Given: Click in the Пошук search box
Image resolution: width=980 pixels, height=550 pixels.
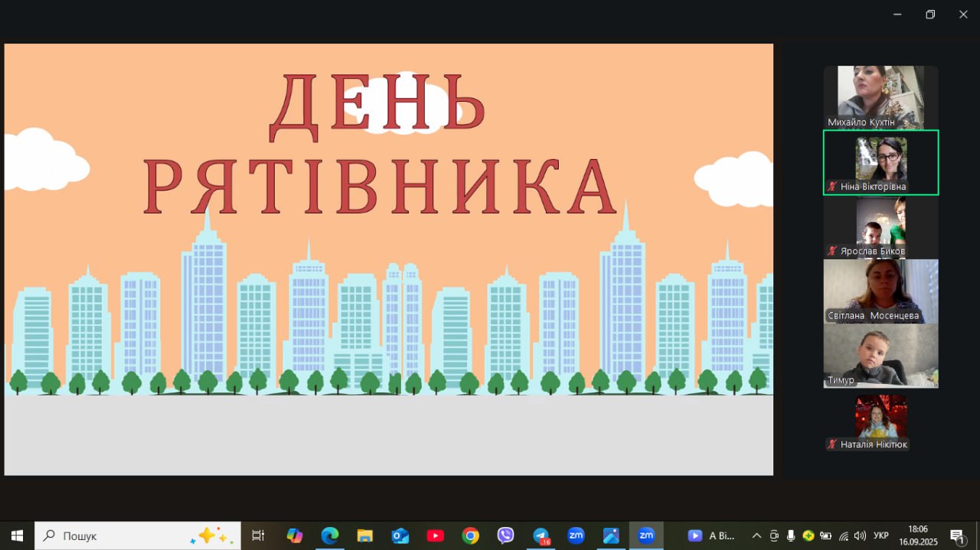Looking at the screenshot, I should click(115, 535).
